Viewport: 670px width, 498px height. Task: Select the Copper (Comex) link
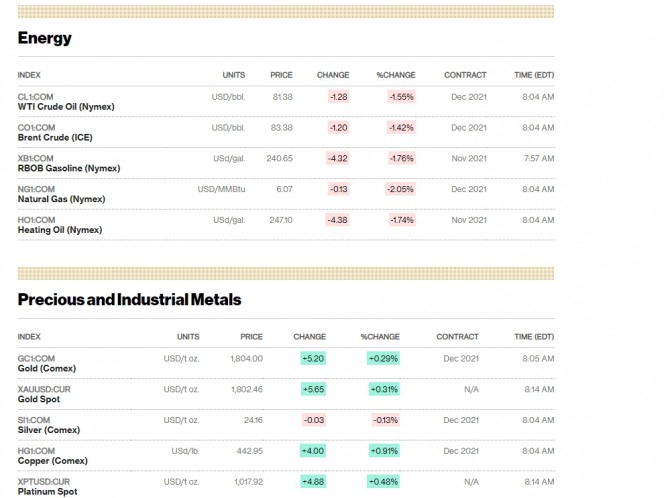51,461
